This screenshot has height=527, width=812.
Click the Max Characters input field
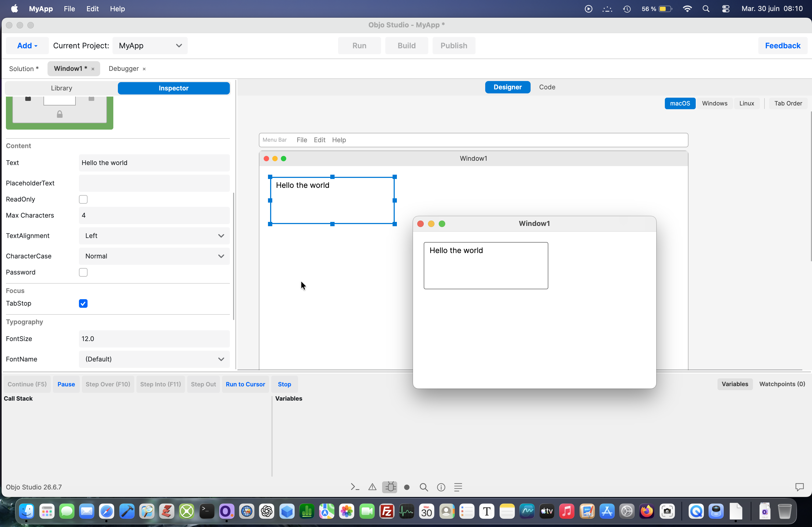tap(154, 215)
